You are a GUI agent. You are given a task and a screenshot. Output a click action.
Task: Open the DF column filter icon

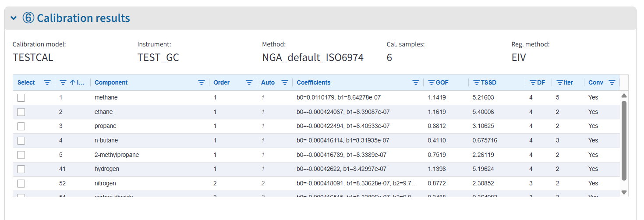(x=533, y=82)
